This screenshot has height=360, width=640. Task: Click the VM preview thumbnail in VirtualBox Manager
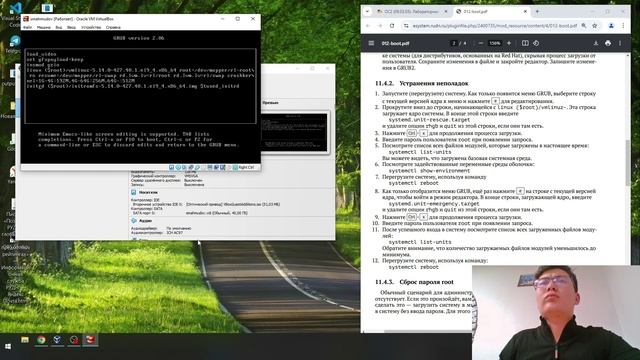coord(294,132)
